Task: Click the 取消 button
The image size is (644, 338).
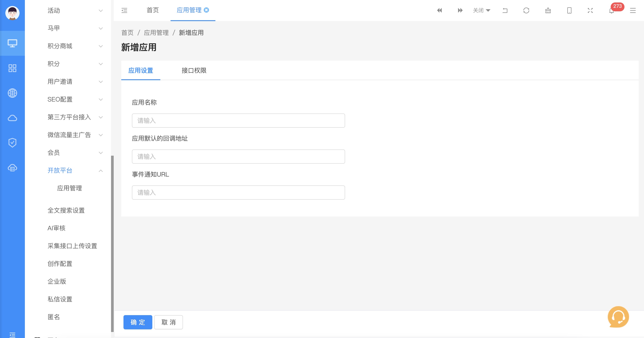Action: click(x=168, y=322)
